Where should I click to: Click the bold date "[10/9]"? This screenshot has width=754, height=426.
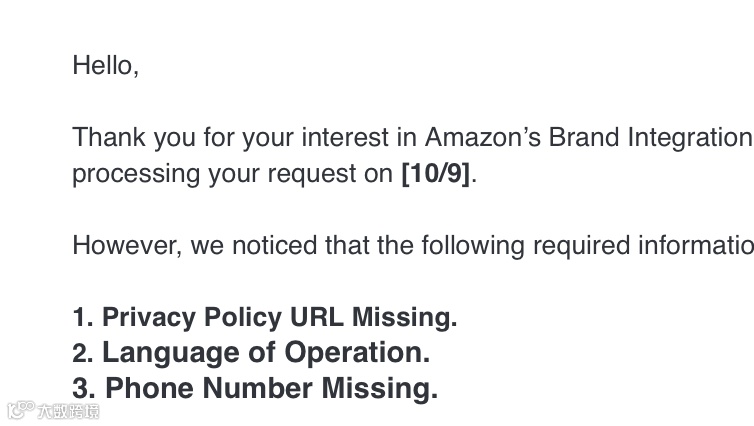tap(436, 173)
